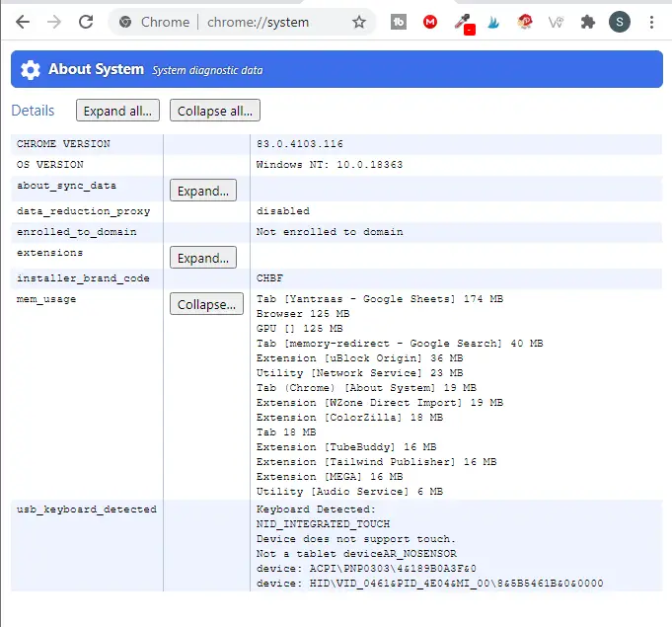The image size is (672, 627).
Task: Click the WZone Direct Import line
Action: [380, 403]
